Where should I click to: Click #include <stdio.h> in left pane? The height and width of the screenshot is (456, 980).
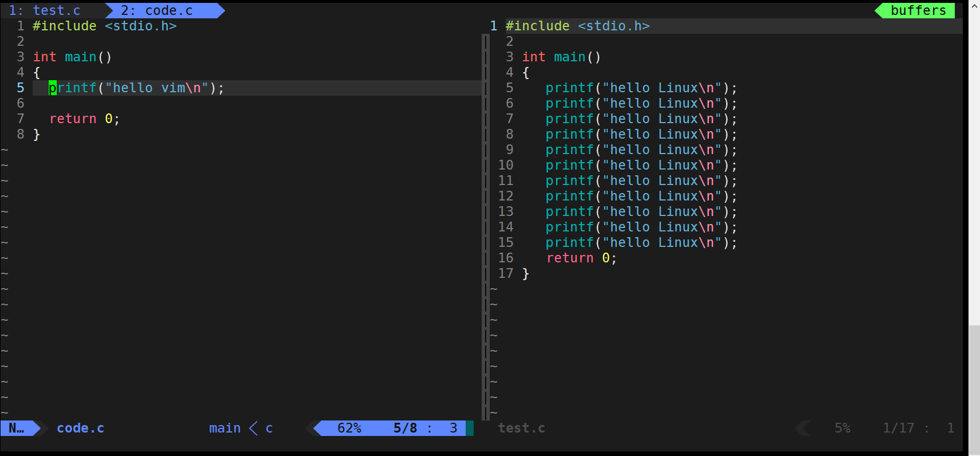pos(105,26)
